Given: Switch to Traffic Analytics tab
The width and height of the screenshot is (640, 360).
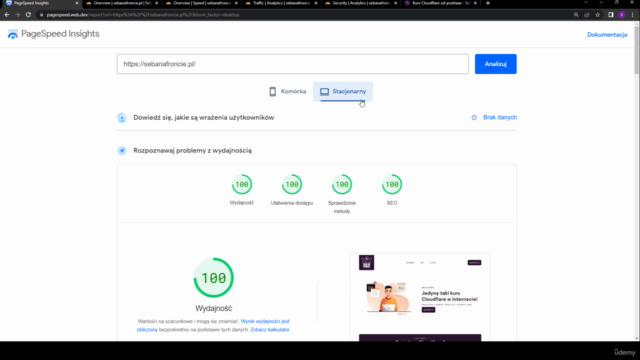Looking at the screenshot, I should pyautogui.click(x=281, y=3).
